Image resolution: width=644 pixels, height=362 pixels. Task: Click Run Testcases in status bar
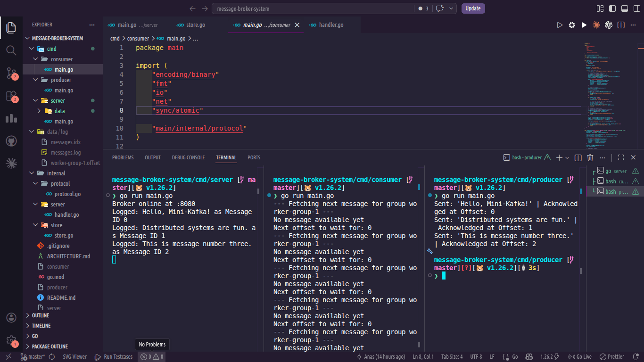pyautogui.click(x=114, y=357)
